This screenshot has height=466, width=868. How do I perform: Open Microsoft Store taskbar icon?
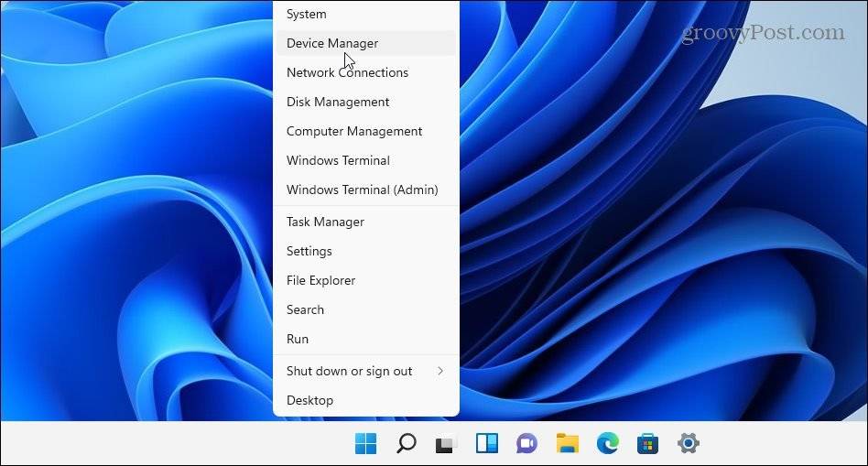pyautogui.click(x=647, y=443)
